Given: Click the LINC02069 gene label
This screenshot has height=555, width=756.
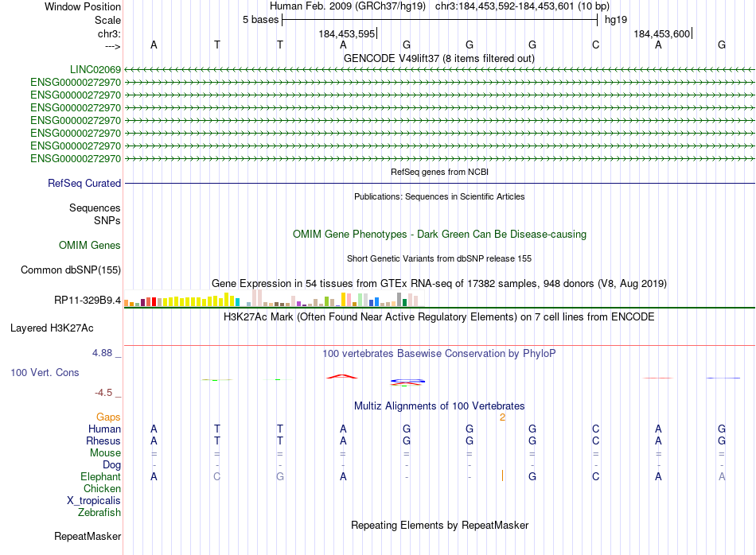Looking at the screenshot, I should point(95,69).
